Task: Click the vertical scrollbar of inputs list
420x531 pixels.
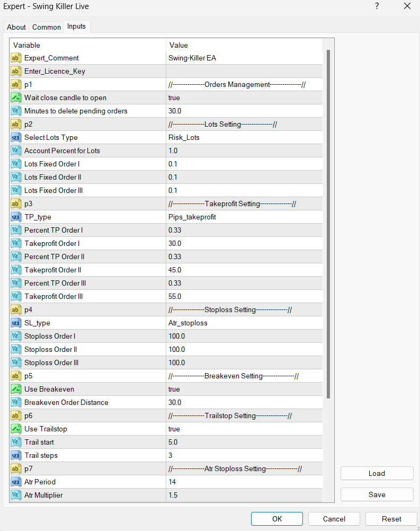Action: click(x=328, y=223)
